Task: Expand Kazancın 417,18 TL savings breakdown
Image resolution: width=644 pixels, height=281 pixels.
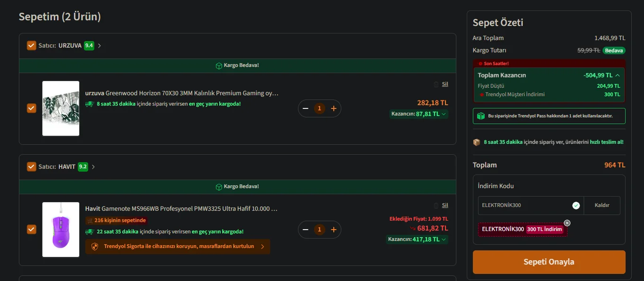Action: [444, 240]
